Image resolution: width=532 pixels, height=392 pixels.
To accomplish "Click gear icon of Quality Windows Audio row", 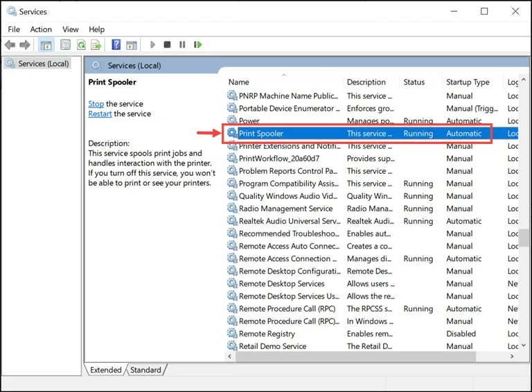I will [232, 196].
